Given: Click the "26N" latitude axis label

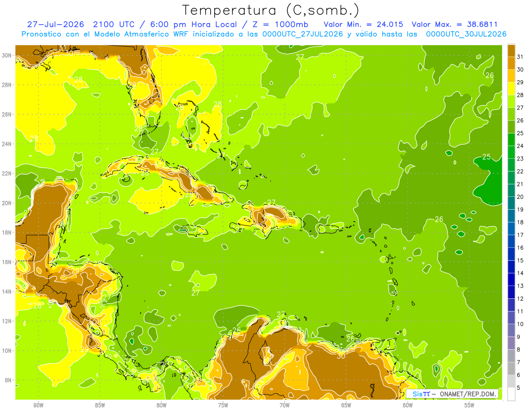Looking at the screenshot, I should 7,114.
